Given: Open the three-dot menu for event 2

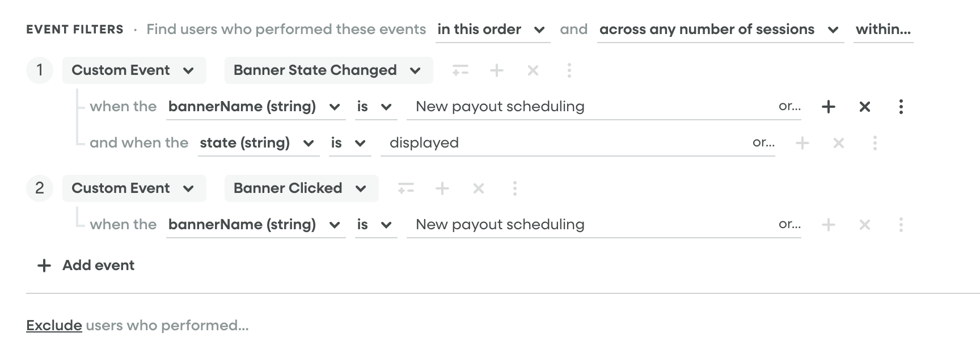Looking at the screenshot, I should tap(515, 188).
